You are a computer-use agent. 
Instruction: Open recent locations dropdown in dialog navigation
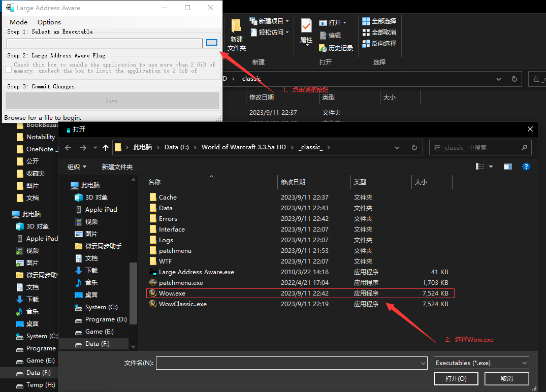click(95, 148)
